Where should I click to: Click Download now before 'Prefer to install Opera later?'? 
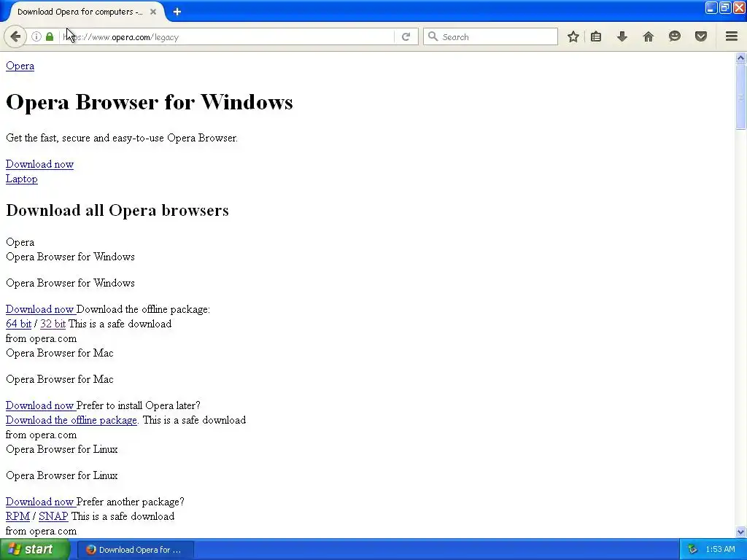coord(41,405)
